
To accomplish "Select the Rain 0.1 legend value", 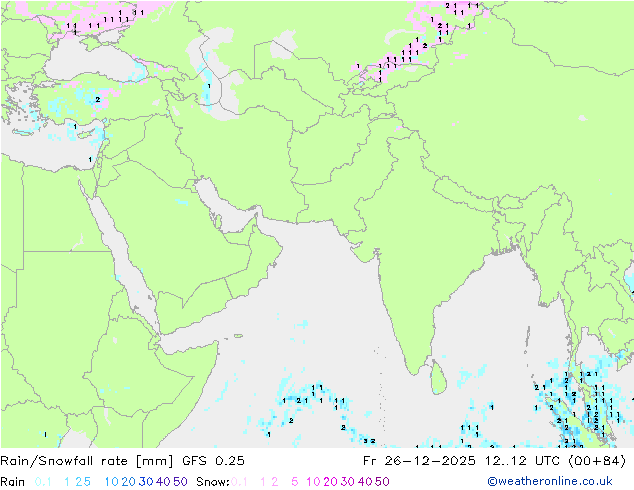I will [x=43, y=482].
